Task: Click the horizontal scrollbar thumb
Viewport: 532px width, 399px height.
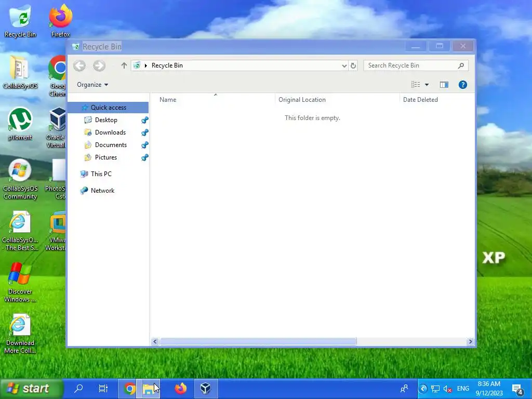Action: pyautogui.click(x=258, y=342)
